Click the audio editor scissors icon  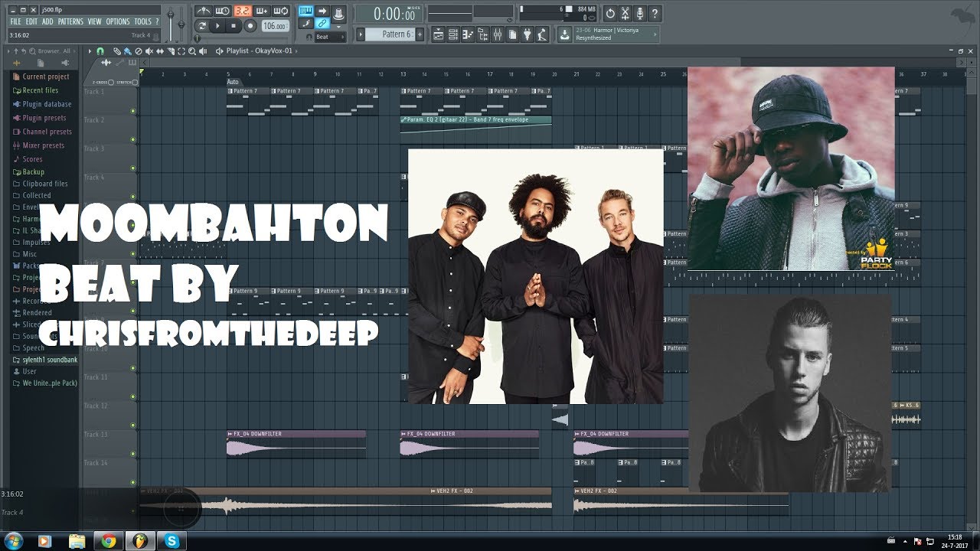[x=626, y=13]
